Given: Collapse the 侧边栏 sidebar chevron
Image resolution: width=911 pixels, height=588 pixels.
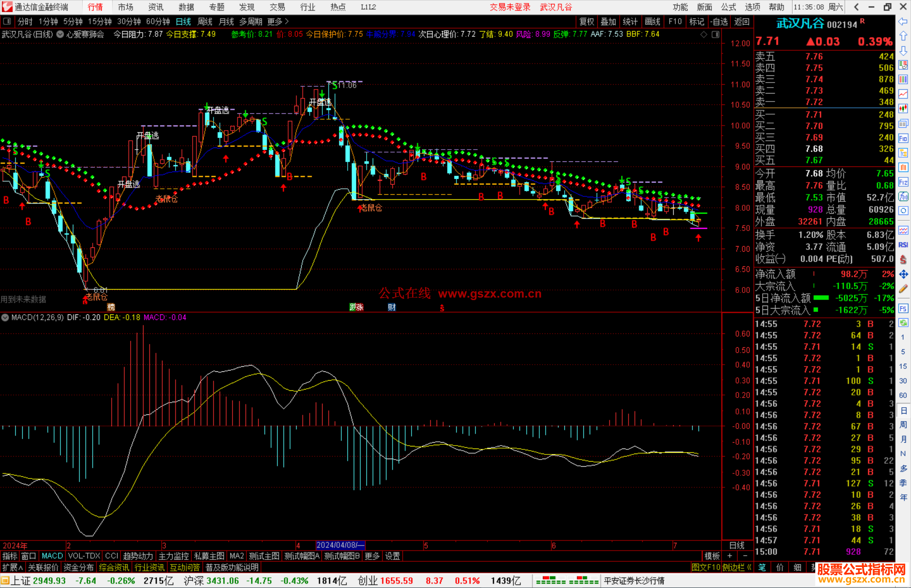Looking at the screenshot, I should coord(749,567).
